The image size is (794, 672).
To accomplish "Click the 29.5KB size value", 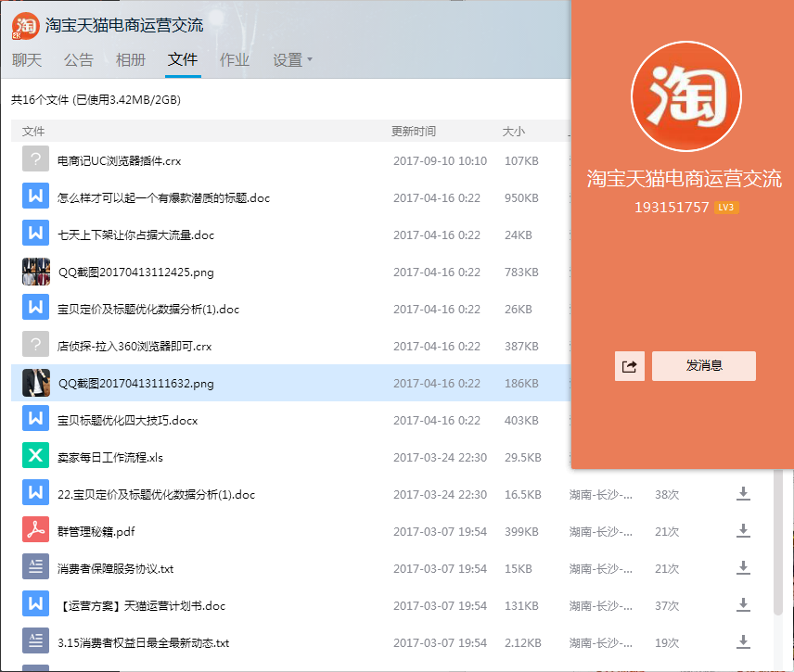I will pyautogui.click(x=522, y=458).
